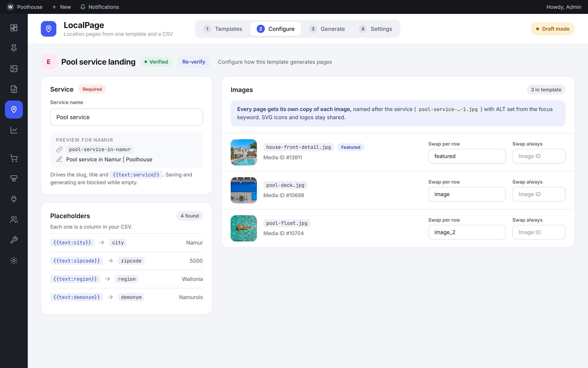588x368 pixels.
Task: Click the Poolhouse site name
Action: coord(30,7)
